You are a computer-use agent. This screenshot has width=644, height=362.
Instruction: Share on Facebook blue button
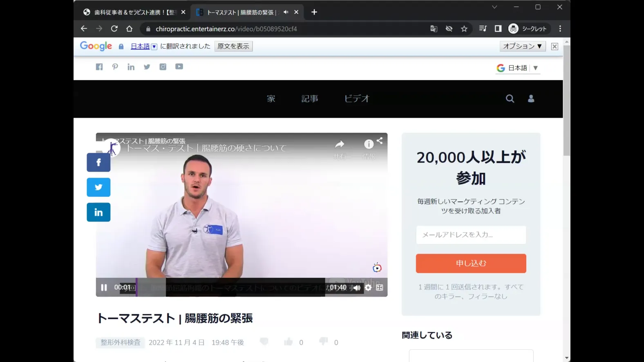(x=98, y=163)
